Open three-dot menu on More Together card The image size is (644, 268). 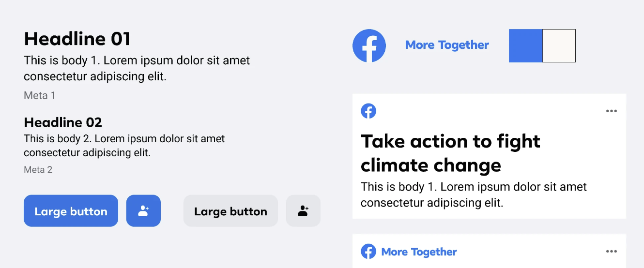point(612,252)
